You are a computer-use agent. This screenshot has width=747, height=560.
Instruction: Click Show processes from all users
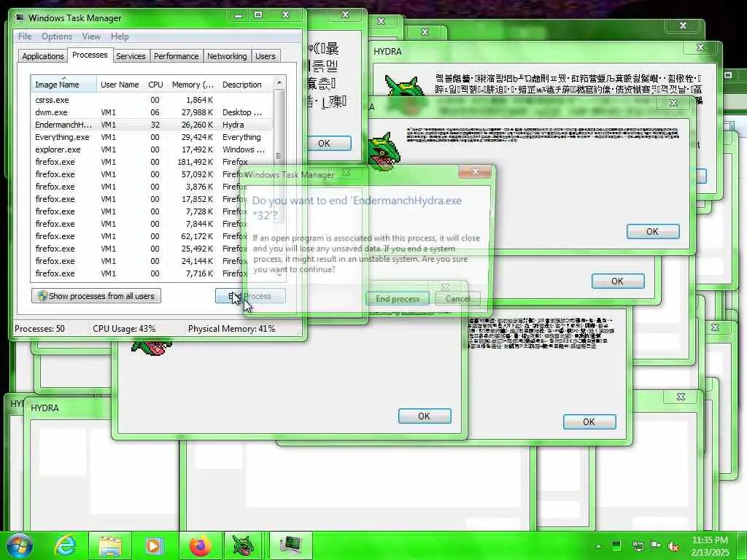point(96,296)
